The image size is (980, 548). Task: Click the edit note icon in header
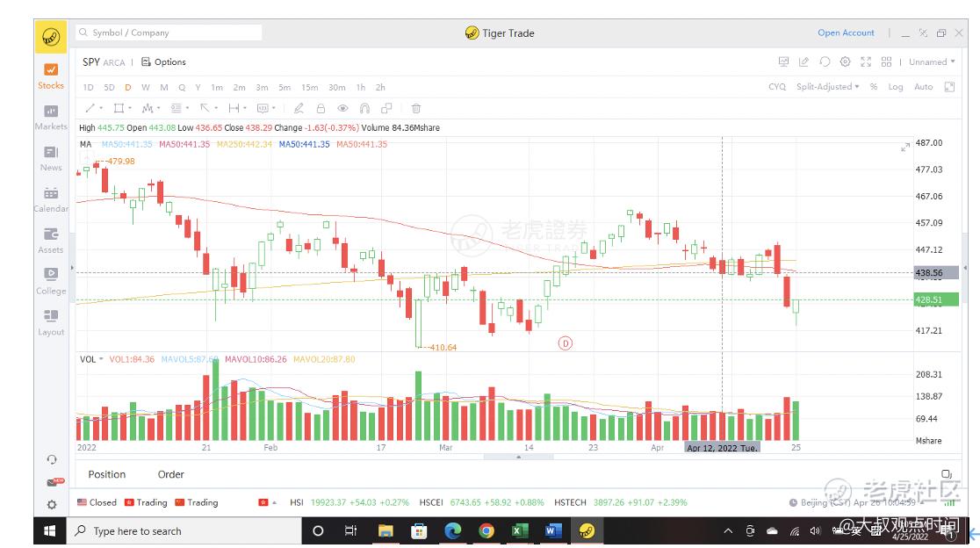click(x=803, y=61)
